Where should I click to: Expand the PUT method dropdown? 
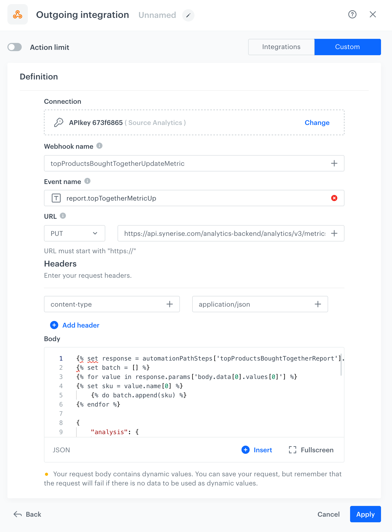coord(74,233)
